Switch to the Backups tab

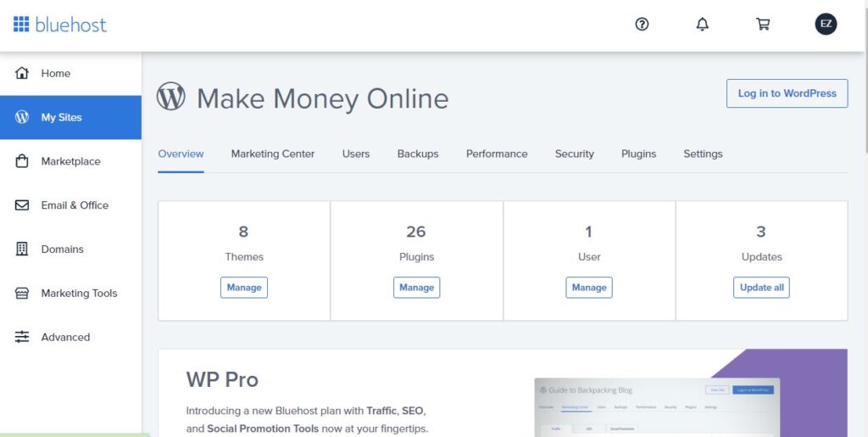(417, 154)
